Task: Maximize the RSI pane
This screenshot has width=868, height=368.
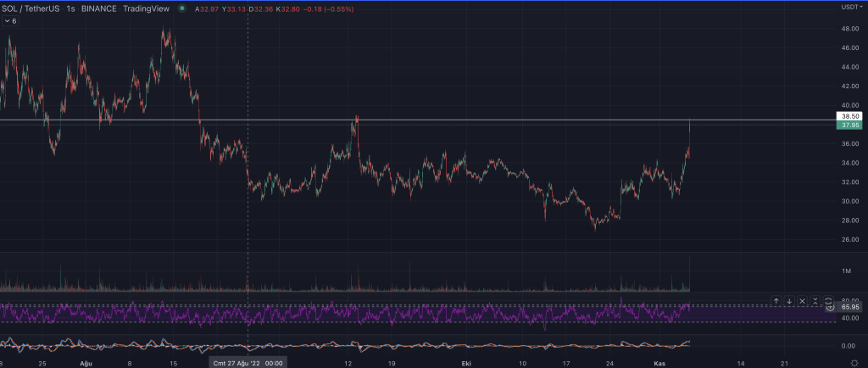Action: pos(828,301)
